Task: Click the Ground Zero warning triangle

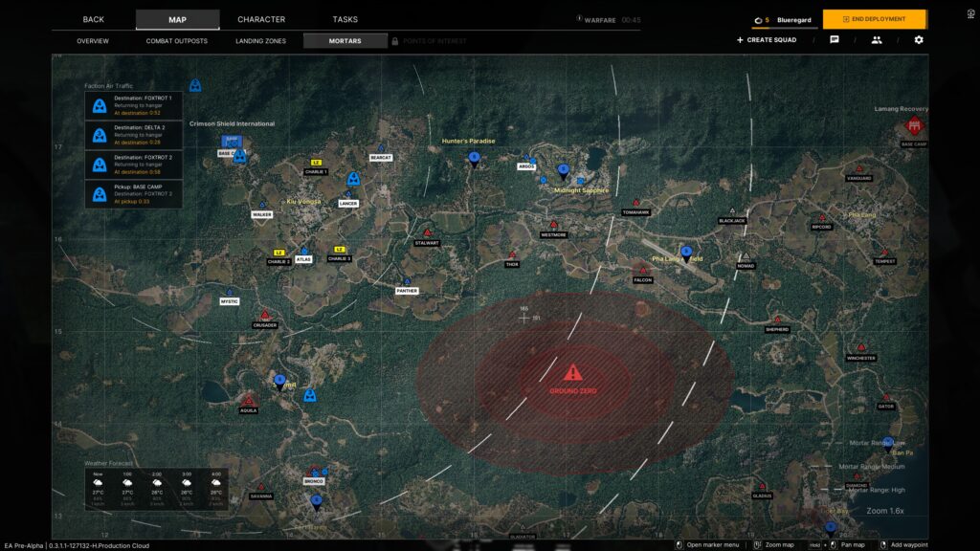Action: click(572, 373)
